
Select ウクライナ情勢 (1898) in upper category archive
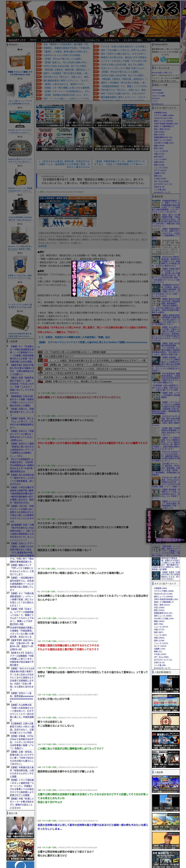[164, 116]
